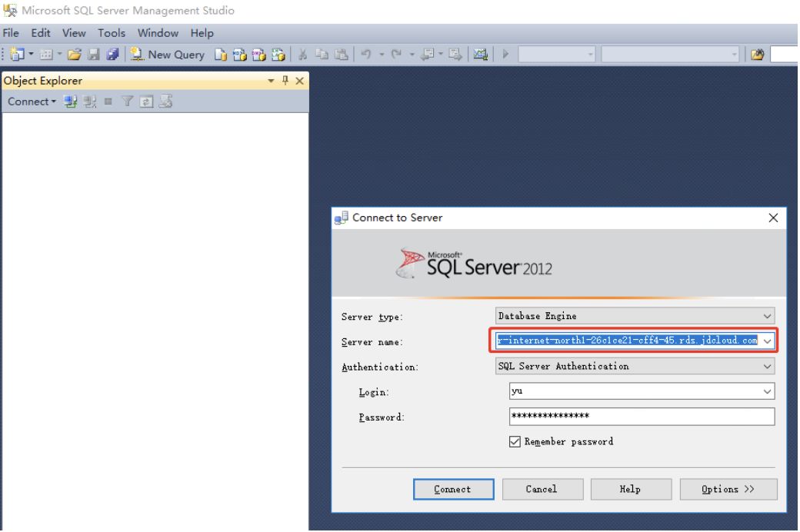Open the Edit menu
800x532 pixels.
(x=41, y=33)
